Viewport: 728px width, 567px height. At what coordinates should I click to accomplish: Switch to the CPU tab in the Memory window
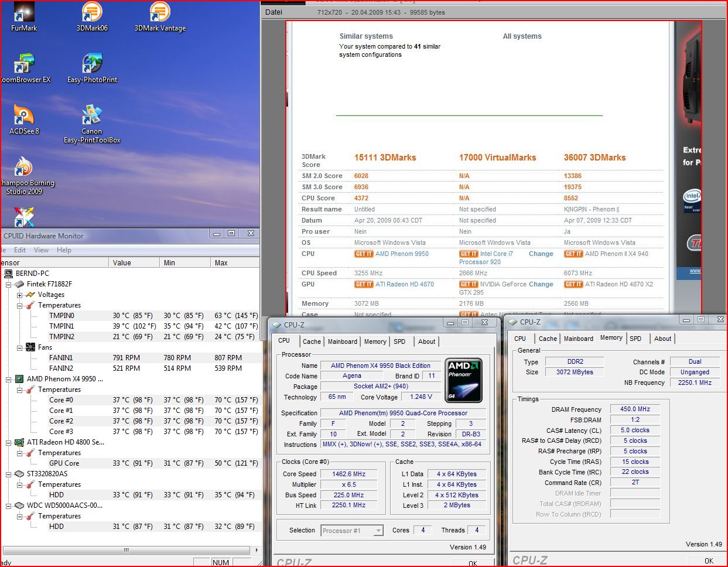(520, 339)
